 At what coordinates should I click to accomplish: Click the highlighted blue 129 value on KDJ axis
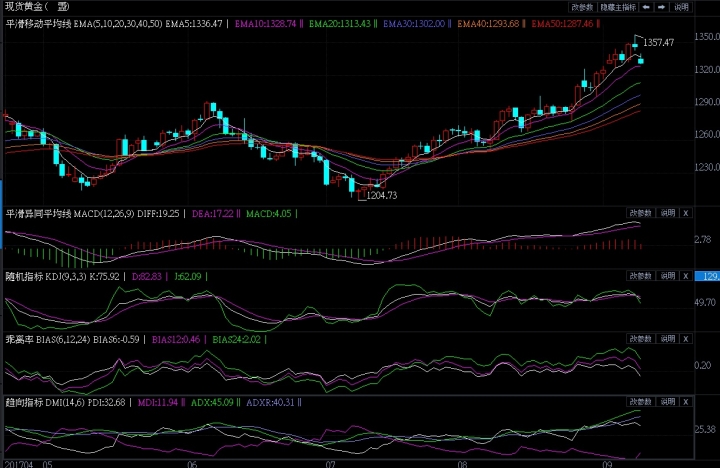click(707, 276)
